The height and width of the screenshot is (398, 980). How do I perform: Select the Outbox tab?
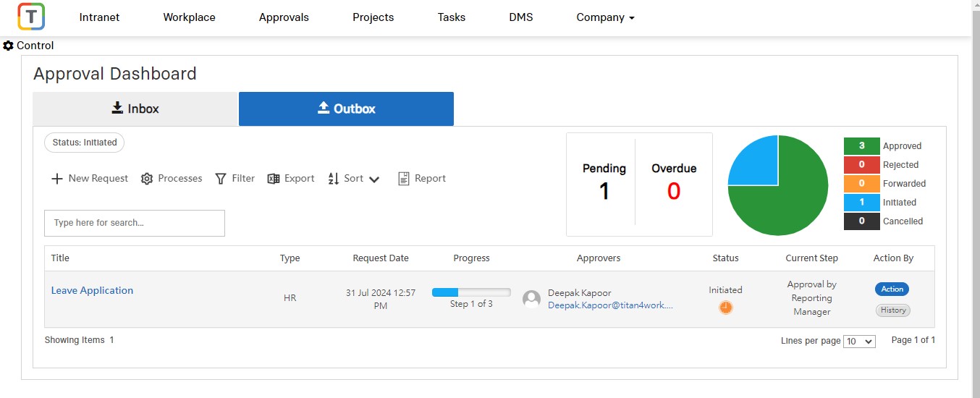346,109
